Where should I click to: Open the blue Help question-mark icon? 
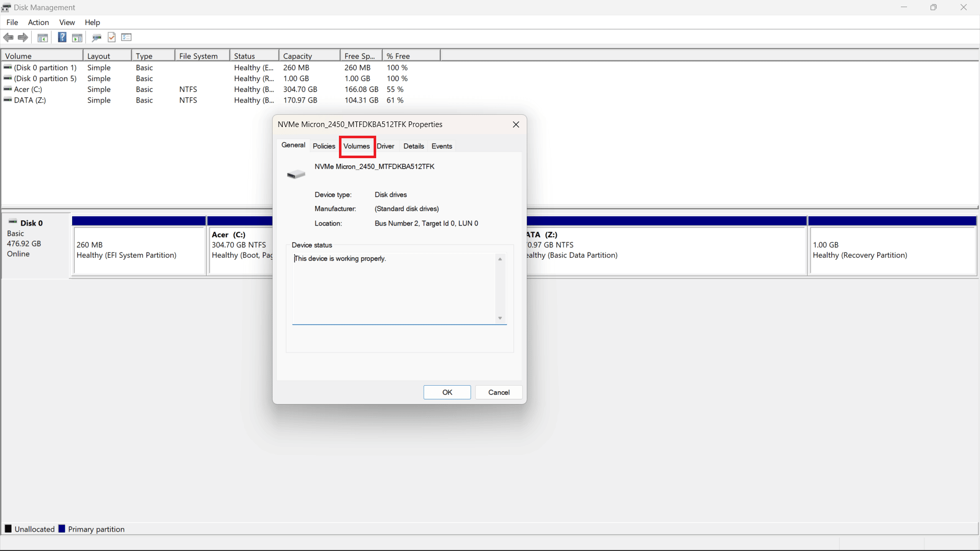click(x=62, y=37)
